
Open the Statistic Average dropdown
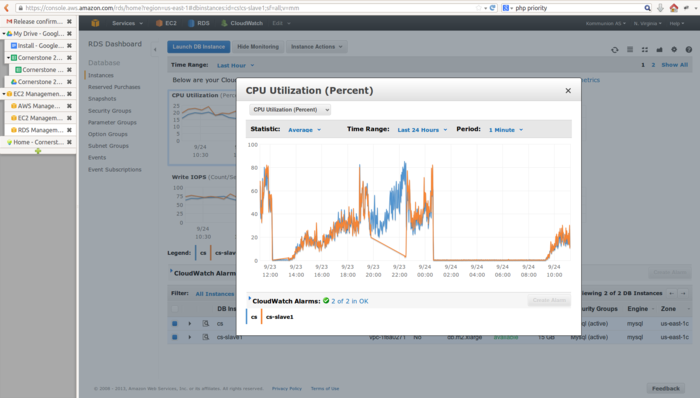[304, 130]
